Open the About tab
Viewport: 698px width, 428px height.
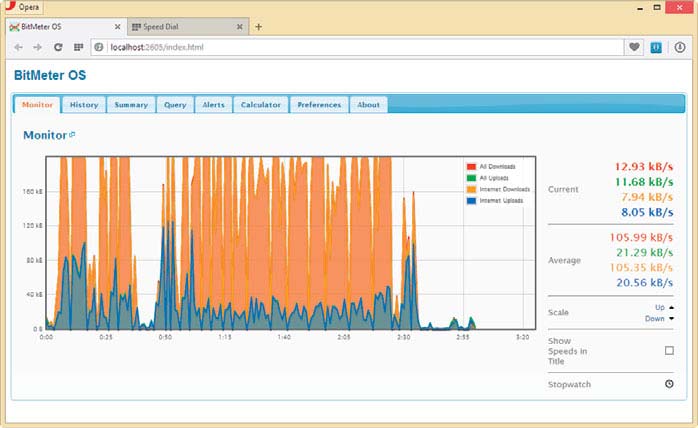coord(368,105)
